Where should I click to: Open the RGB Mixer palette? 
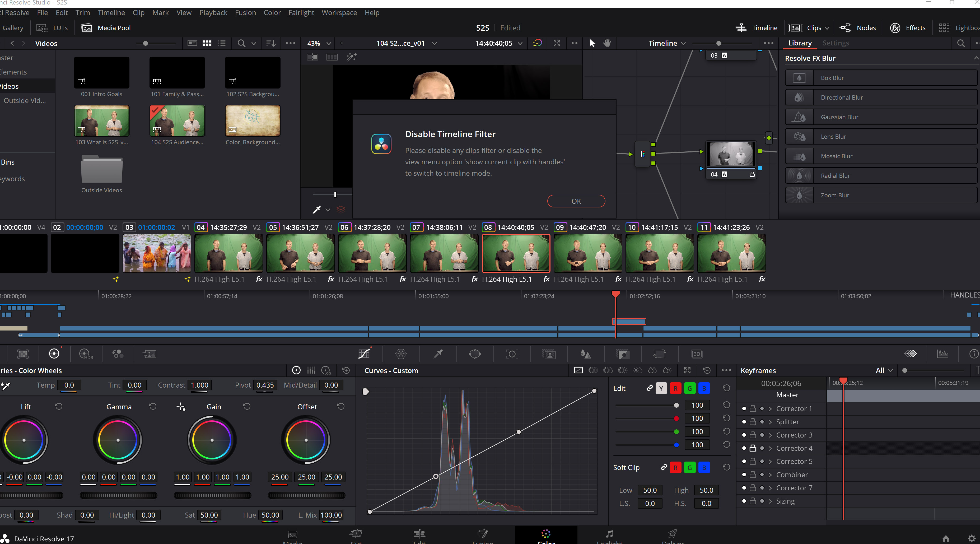[118, 354]
